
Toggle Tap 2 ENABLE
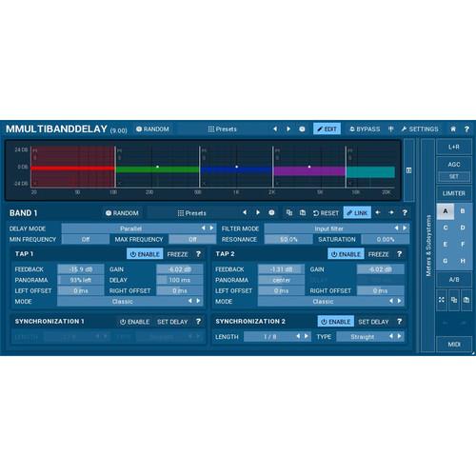click(x=346, y=254)
